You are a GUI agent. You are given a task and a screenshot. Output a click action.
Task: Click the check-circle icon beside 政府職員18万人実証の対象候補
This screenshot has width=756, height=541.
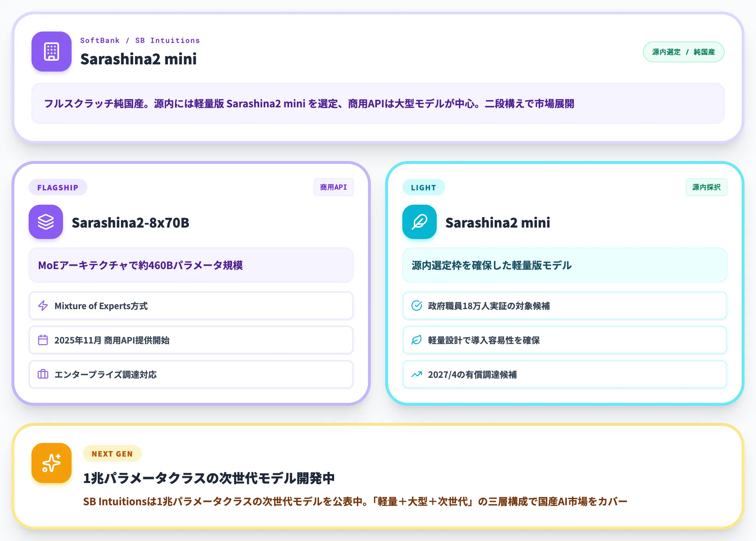coord(417,306)
